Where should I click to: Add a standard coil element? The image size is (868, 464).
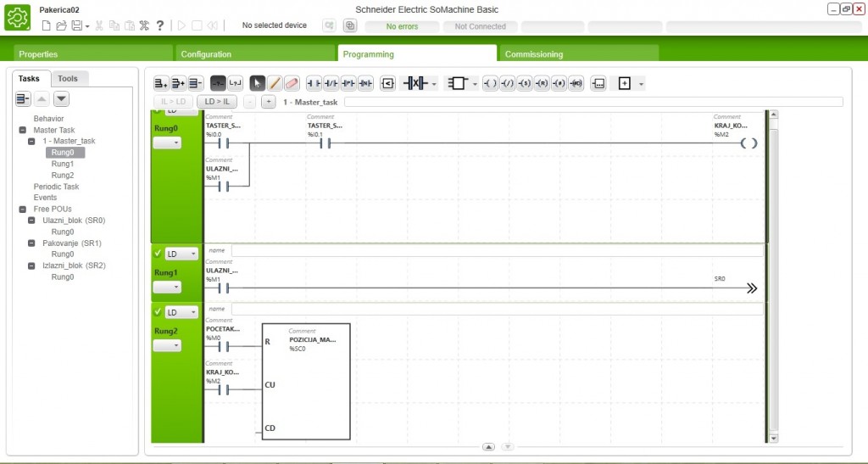(490, 83)
